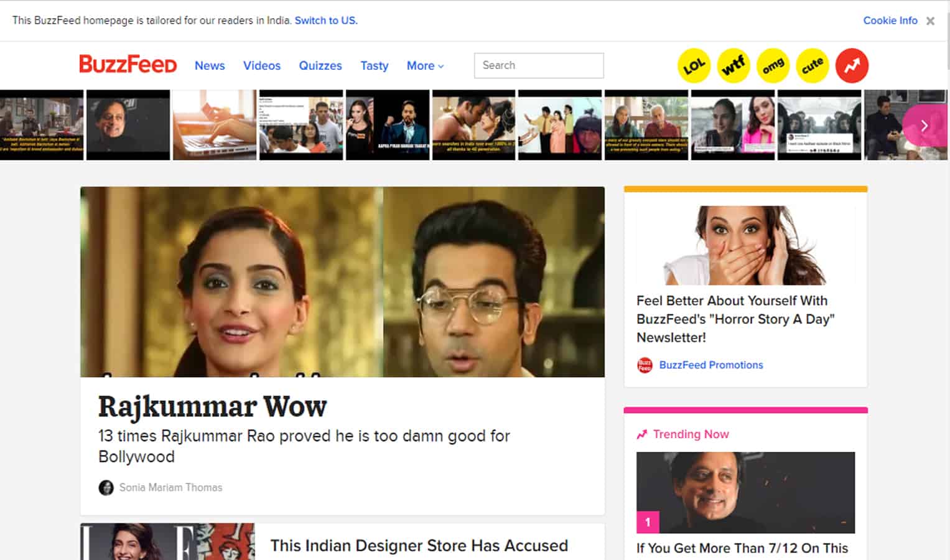Click the Trending Now heading
The height and width of the screenshot is (560, 950).
click(691, 434)
